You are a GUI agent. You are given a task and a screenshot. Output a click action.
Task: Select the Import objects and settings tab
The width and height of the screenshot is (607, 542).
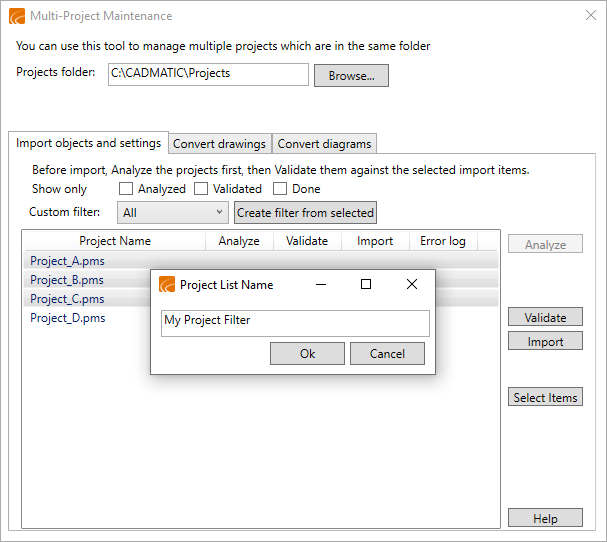click(88, 143)
